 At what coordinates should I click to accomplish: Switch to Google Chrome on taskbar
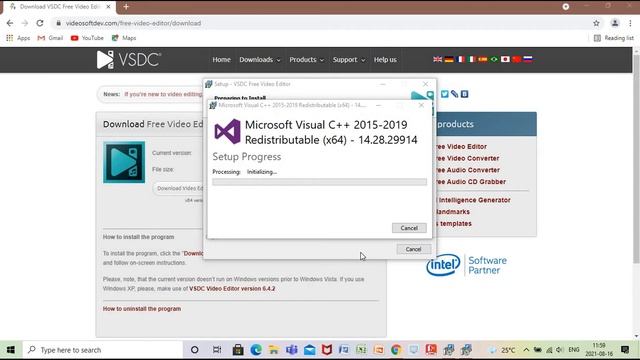click(x=396, y=350)
